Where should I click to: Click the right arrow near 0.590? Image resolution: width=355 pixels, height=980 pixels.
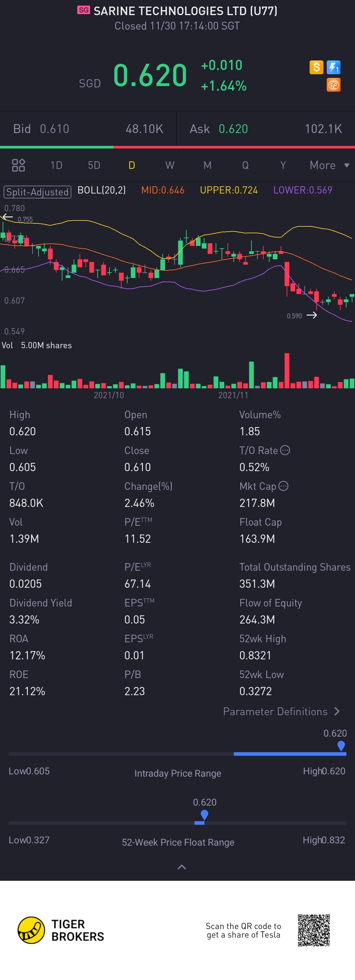312,315
